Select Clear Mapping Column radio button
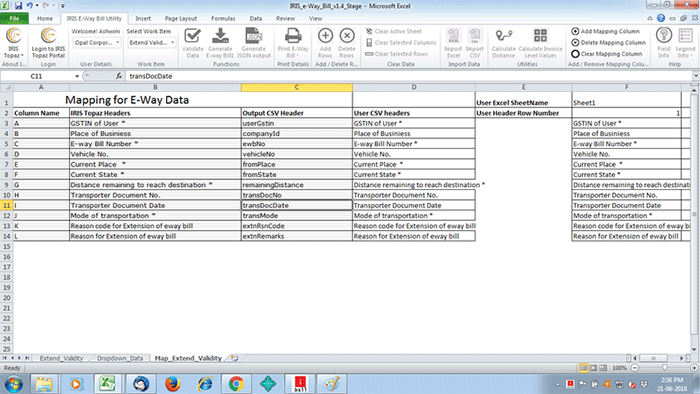This screenshot has width=700, height=394. coord(575,54)
